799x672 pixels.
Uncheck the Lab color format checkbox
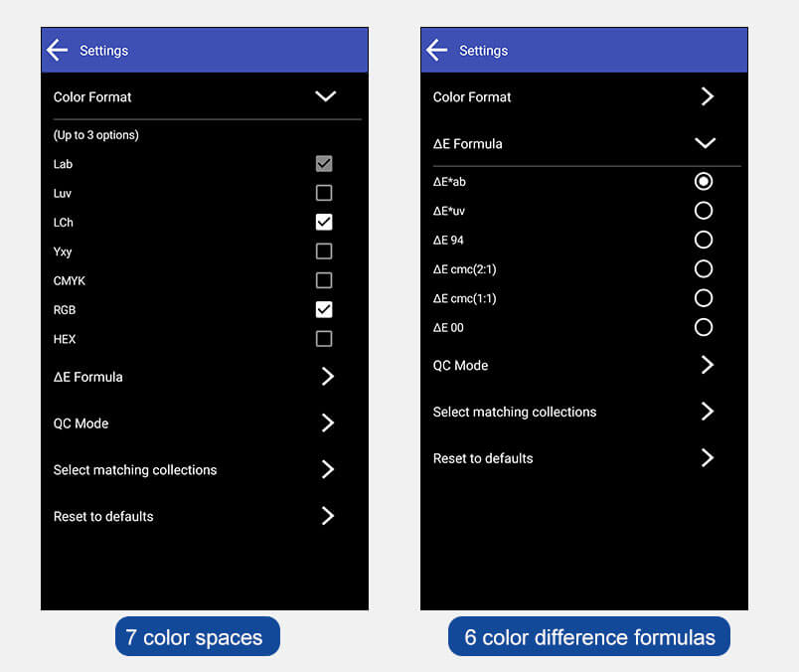(324, 164)
